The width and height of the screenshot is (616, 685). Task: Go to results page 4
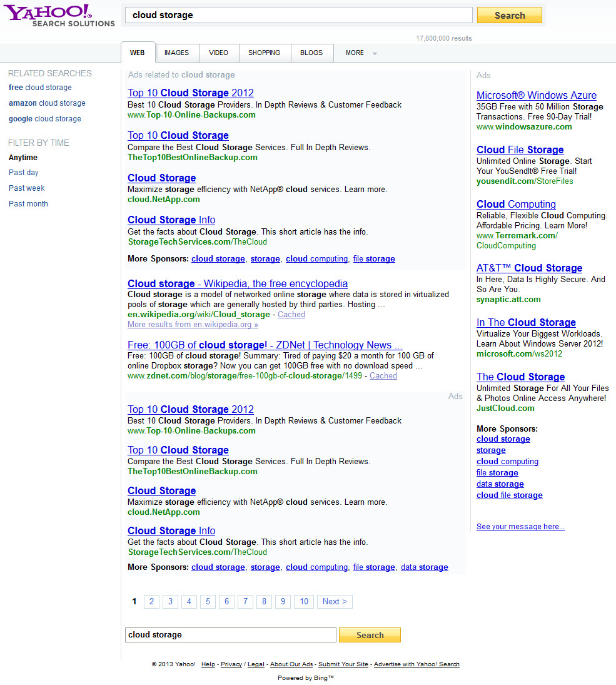coord(189,602)
